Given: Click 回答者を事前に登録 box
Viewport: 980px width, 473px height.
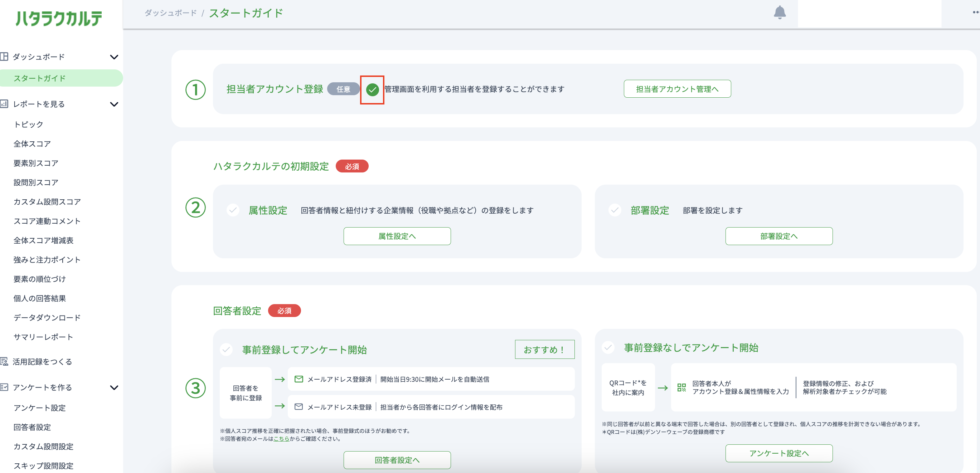Looking at the screenshot, I should [246, 393].
